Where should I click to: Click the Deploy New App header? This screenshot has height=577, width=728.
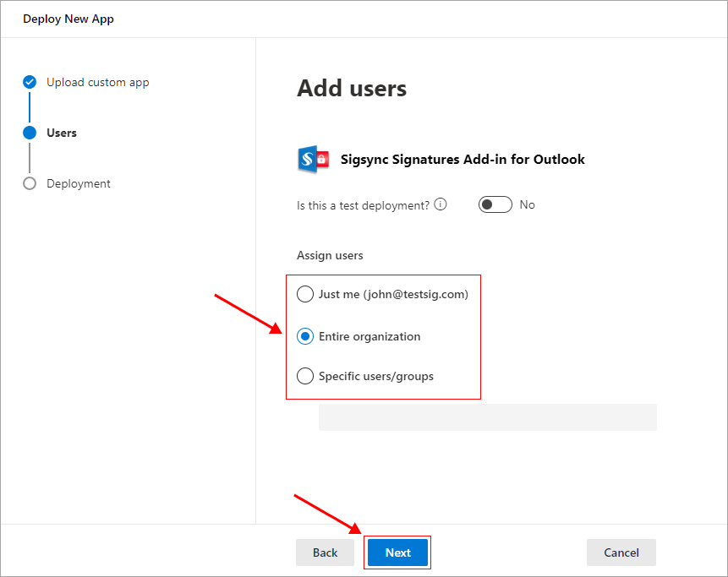68,18
